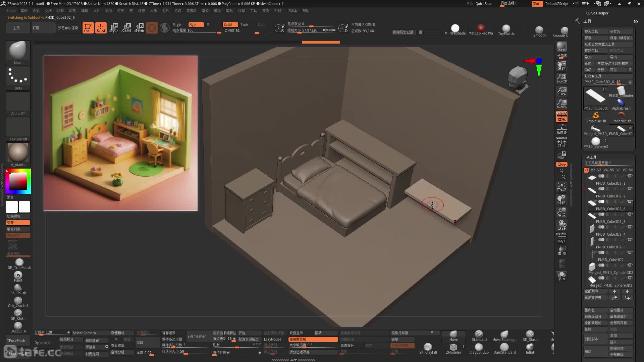Viewport: 644px width, 362px height.
Task: Select the Scale gizmo tool
Action: pos(126,28)
